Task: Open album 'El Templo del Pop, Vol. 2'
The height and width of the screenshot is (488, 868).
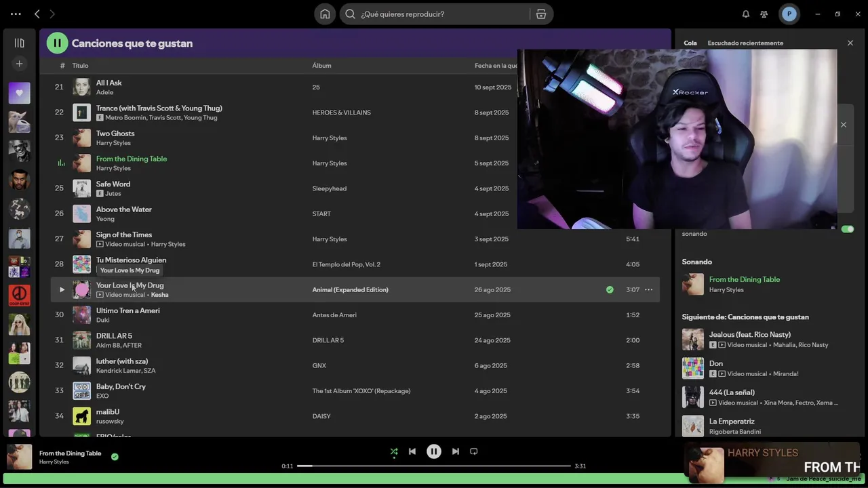Action: point(346,264)
